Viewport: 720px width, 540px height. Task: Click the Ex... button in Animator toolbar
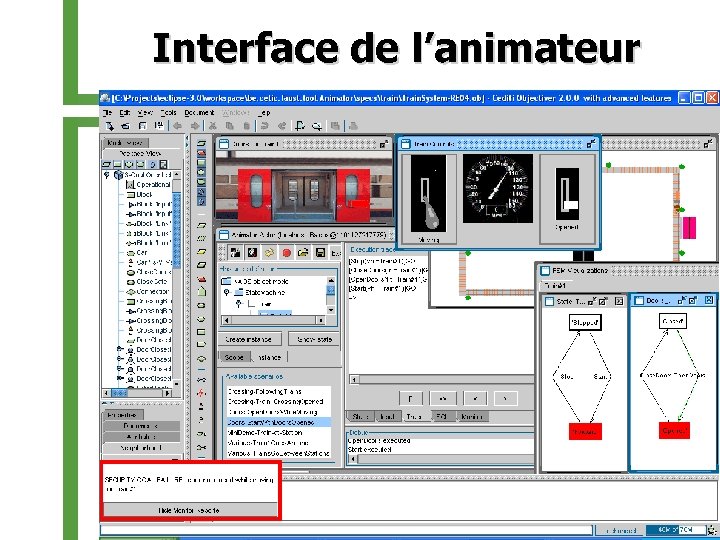click(x=336, y=253)
